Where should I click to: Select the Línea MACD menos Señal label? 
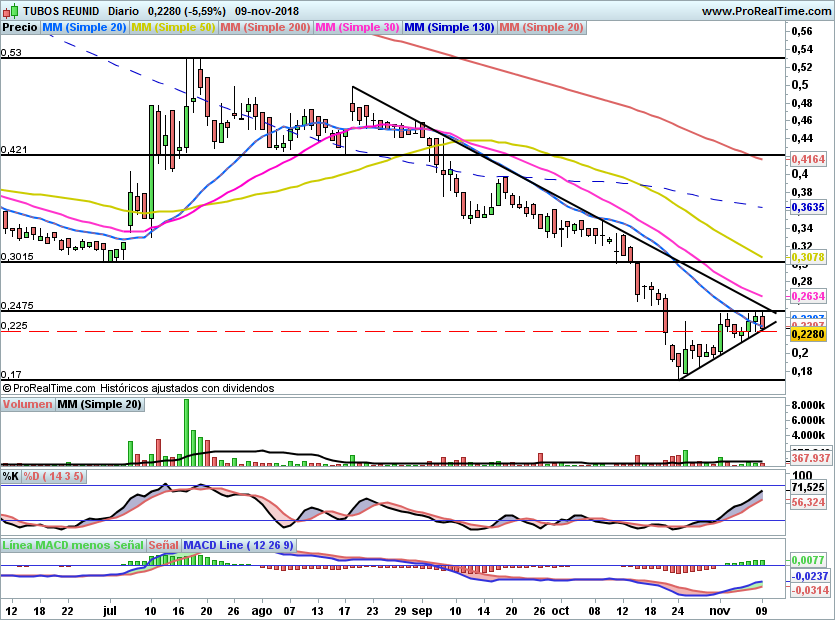pos(73,545)
